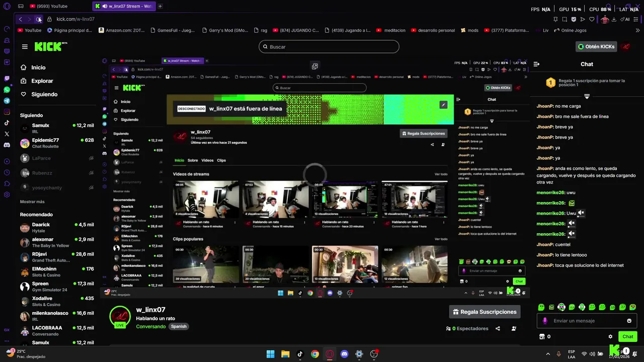Open Epidemic77 channel in following list
Viewport: 644px width, 362px height.
pos(57,143)
